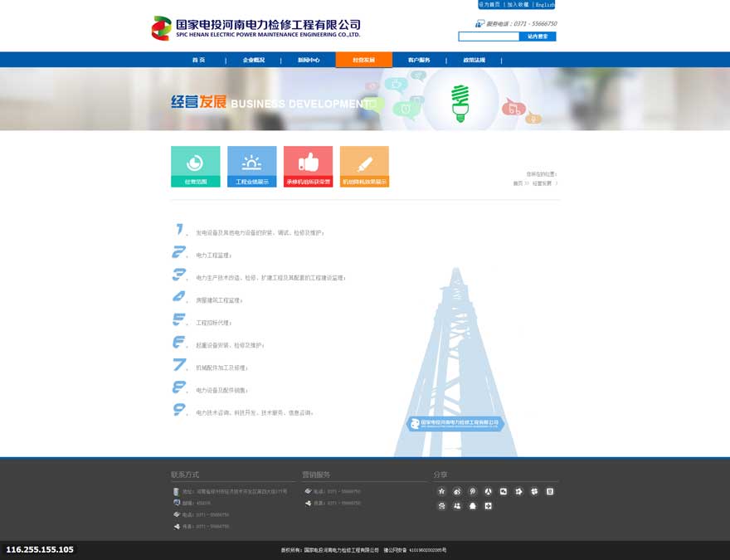The width and height of the screenshot is (730, 560).
Task: Click the SPIC company logo
Action: pyautogui.click(x=255, y=28)
